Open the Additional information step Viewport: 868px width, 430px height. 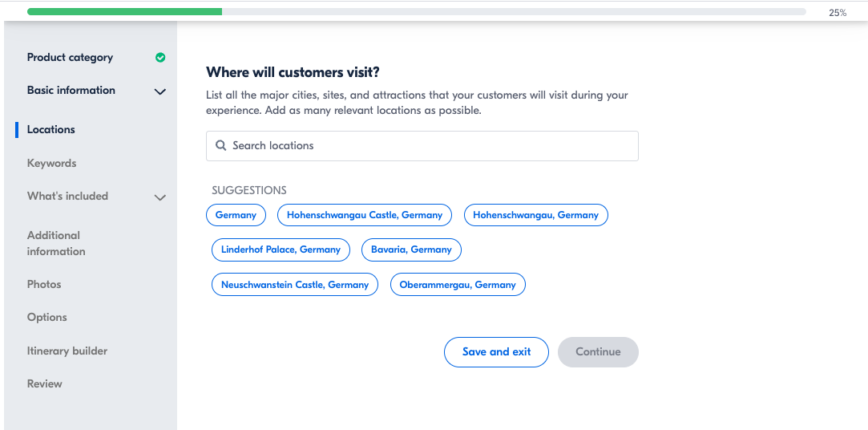pyautogui.click(x=56, y=243)
